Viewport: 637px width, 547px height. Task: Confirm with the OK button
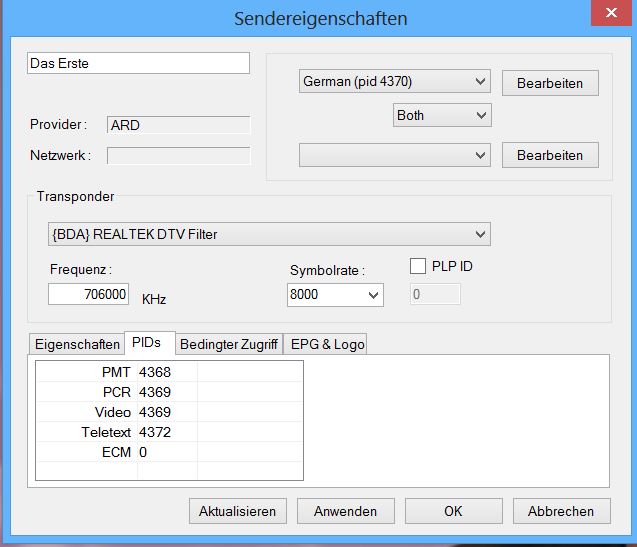click(453, 511)
